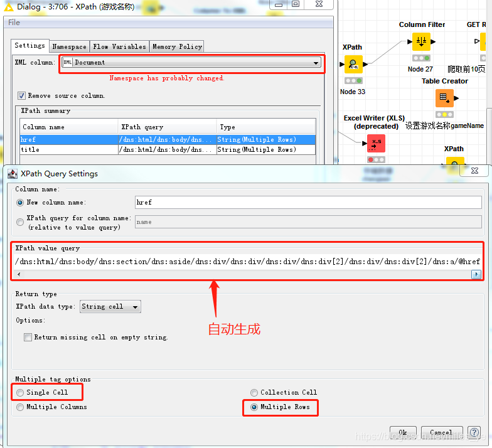The image size is (492, 448).
Task: Click the disabled name query field
Action: 308,222
